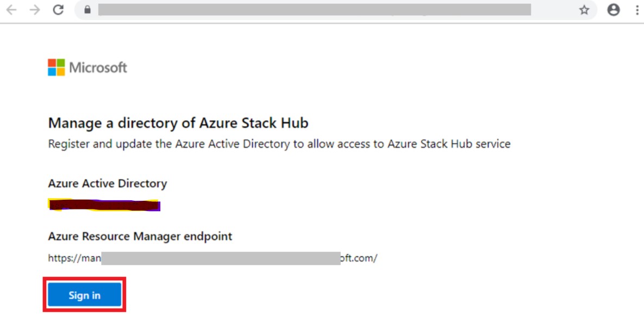Screen dimensions: 644x314
Task: Reload the current page
Action: [x=58, y=10]
